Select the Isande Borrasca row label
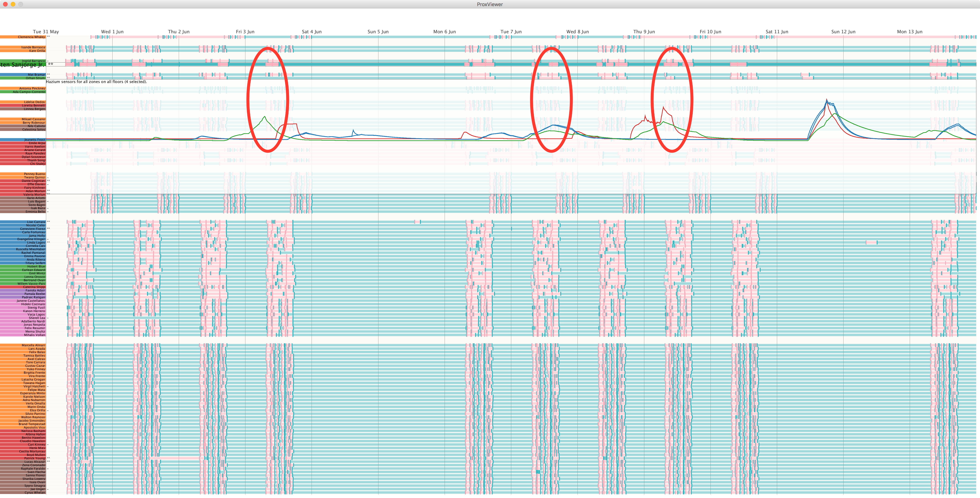Image resolution: width=980 pixels, height=498 pixels. coord(23,47)
